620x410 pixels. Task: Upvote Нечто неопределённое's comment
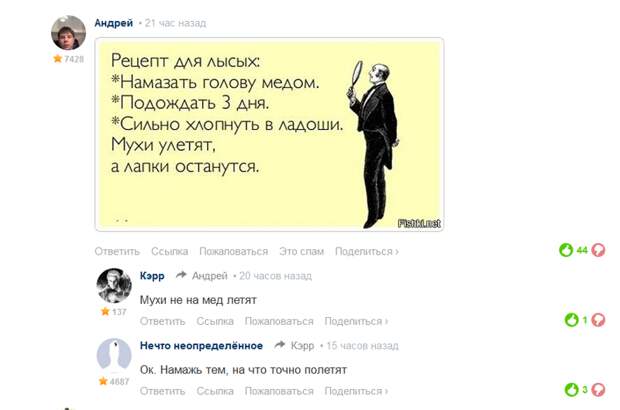(571, 390)
